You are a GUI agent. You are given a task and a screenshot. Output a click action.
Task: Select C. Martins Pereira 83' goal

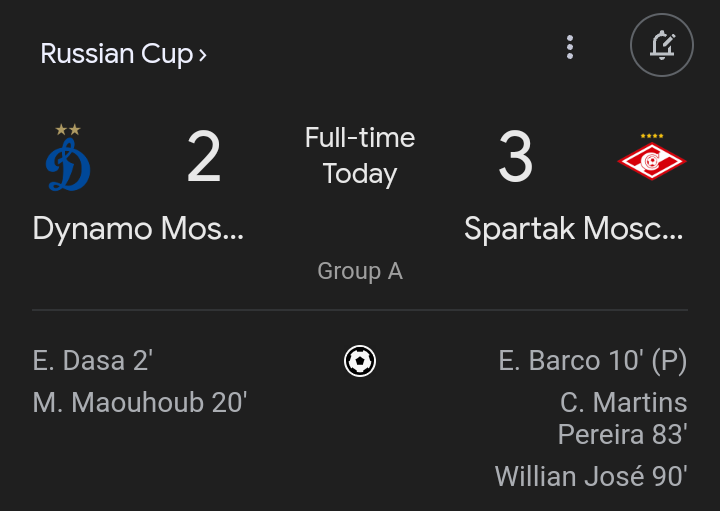click(x=622, y=419)
